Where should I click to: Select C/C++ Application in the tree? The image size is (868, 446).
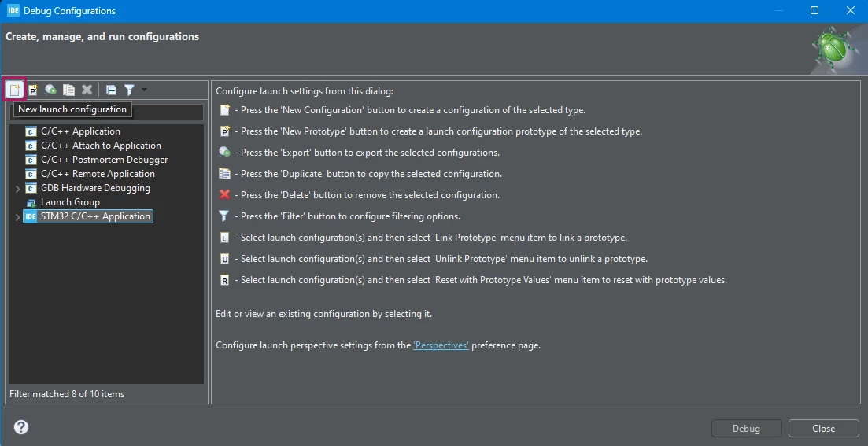coord(80,131)
